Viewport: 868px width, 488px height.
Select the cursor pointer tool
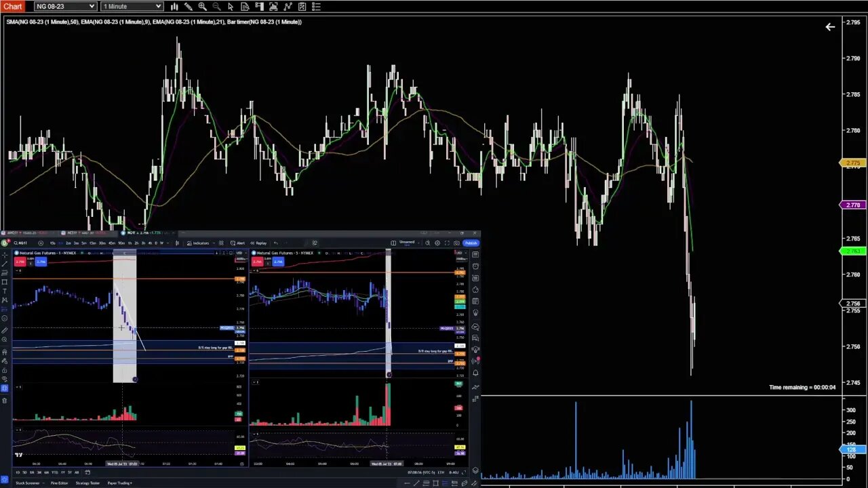pyautogui.click(x=231, y=6)
